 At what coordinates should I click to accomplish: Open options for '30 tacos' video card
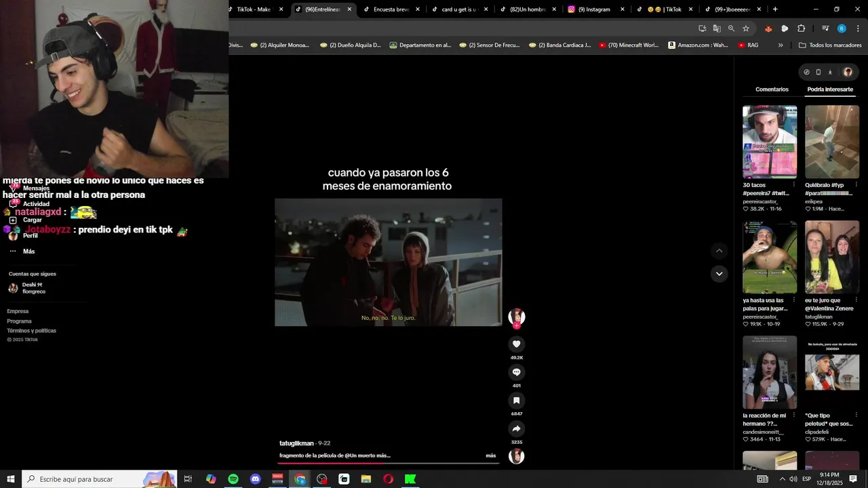794,184
